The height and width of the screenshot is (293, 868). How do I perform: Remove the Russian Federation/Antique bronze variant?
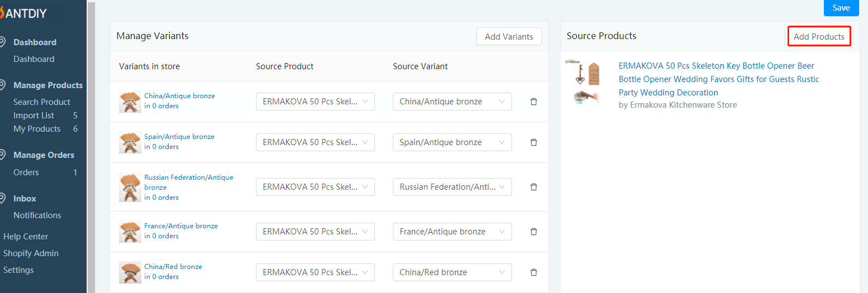pyautogui.click(x=533, y=187)
